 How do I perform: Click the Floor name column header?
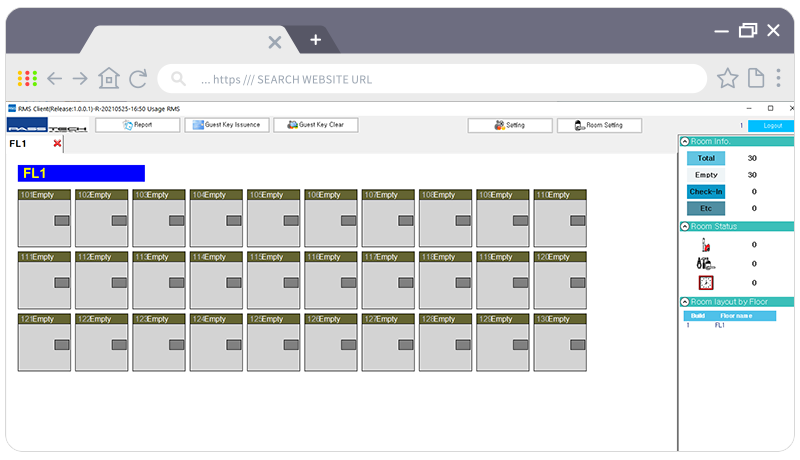(x=736, y=316)
